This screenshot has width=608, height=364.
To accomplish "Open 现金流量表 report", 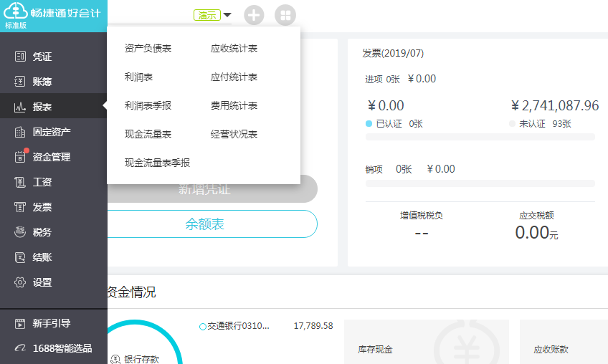I will pyautogui.click(x=148, y=135).
